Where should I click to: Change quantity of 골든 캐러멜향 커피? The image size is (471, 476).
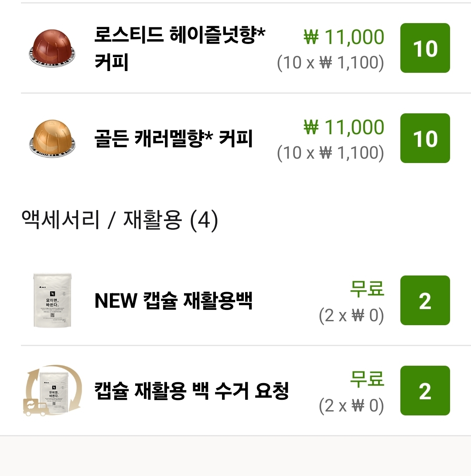[425, 138]
